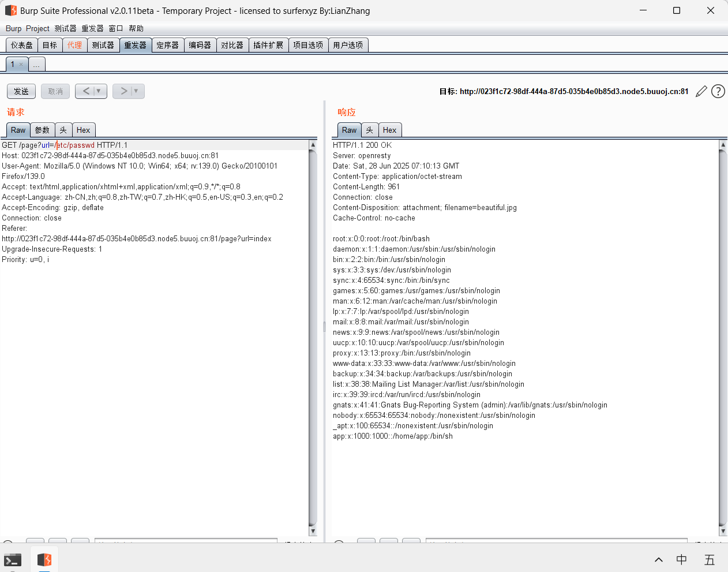Viewport: 728px width, 572px height.
Task: Click the Host header line in request
Action: (110, 156)
